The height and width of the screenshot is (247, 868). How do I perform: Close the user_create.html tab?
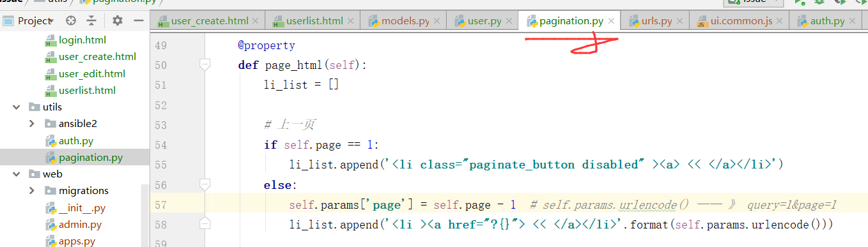pos(256,21)
